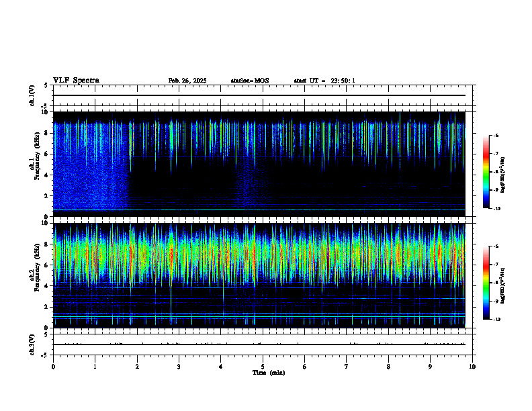This screenshot has width=532, height=411.
Task: Click time axis tick label "7"
Action: (x=347, y=367)
